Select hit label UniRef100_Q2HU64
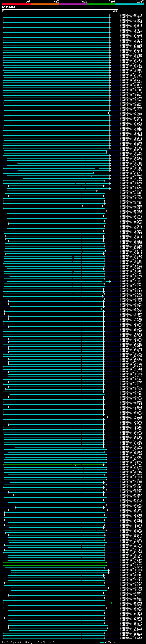Viewport: 146px width, 644px height. [131, 180]
